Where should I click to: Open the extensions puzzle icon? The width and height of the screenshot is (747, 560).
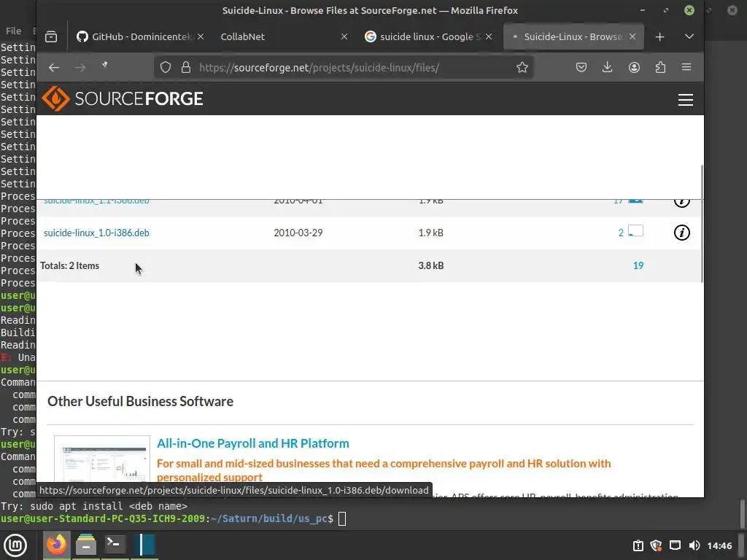coord(660,67)
